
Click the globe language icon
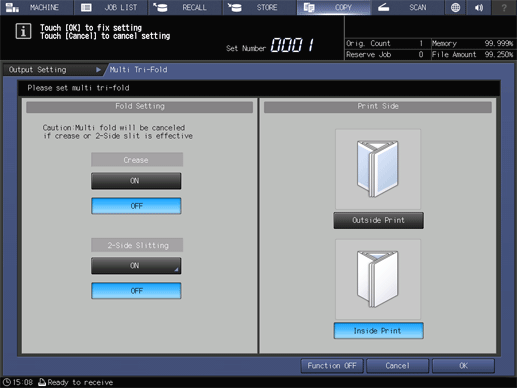pos(455,7)
